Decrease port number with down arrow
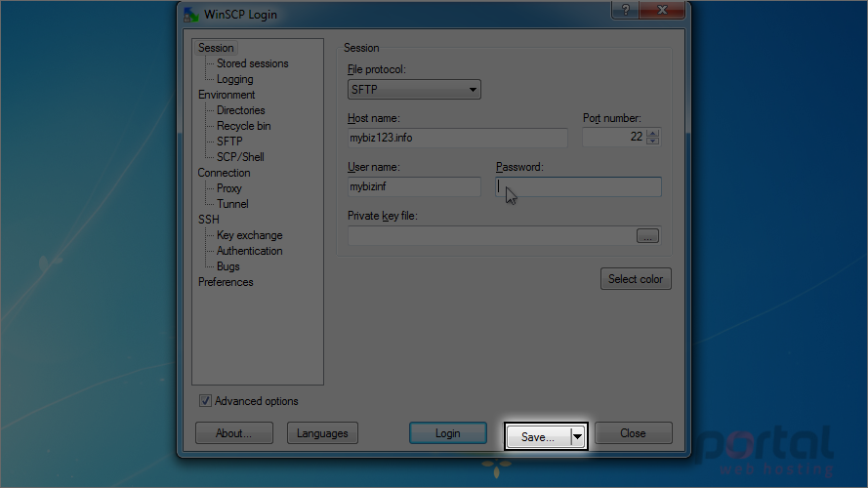The height and width of the screenshot is (488, 868). tap(653, 142)
